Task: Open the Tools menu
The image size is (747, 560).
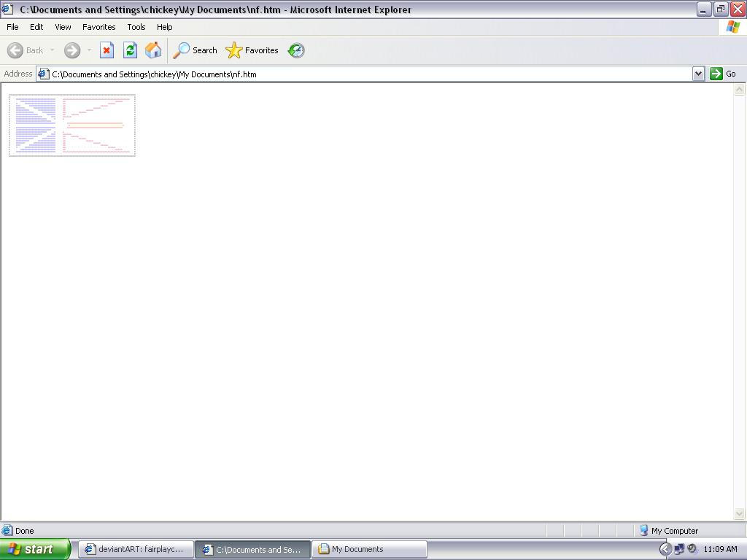Action: tap(136, 27)
